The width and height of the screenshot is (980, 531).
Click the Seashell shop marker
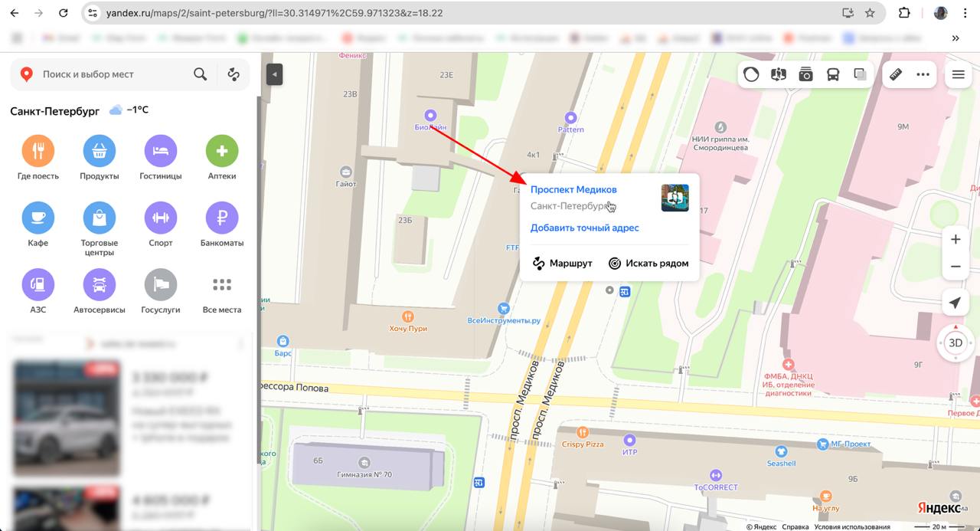click(782, 451)
